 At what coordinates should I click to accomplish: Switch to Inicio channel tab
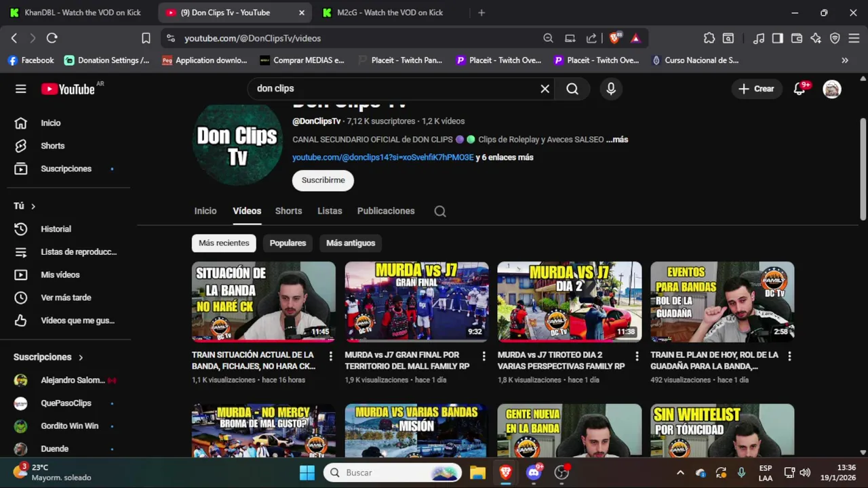(205, 211)
